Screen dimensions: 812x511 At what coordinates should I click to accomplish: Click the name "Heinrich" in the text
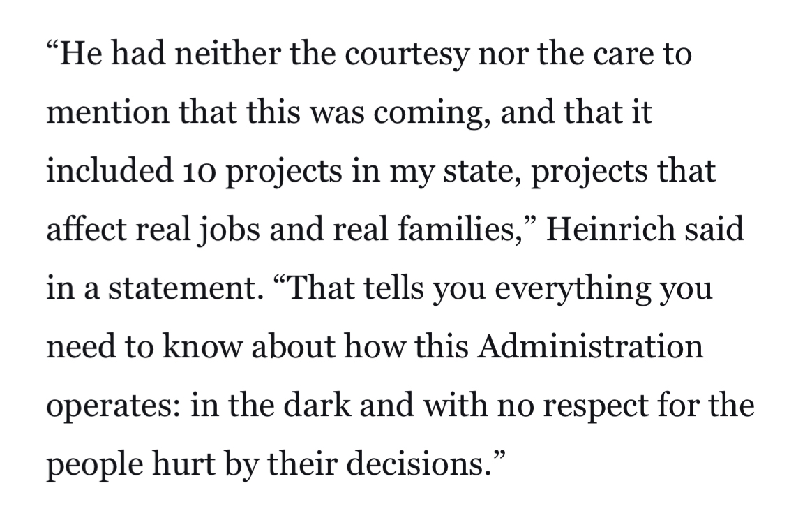click(x=609, y=229)
